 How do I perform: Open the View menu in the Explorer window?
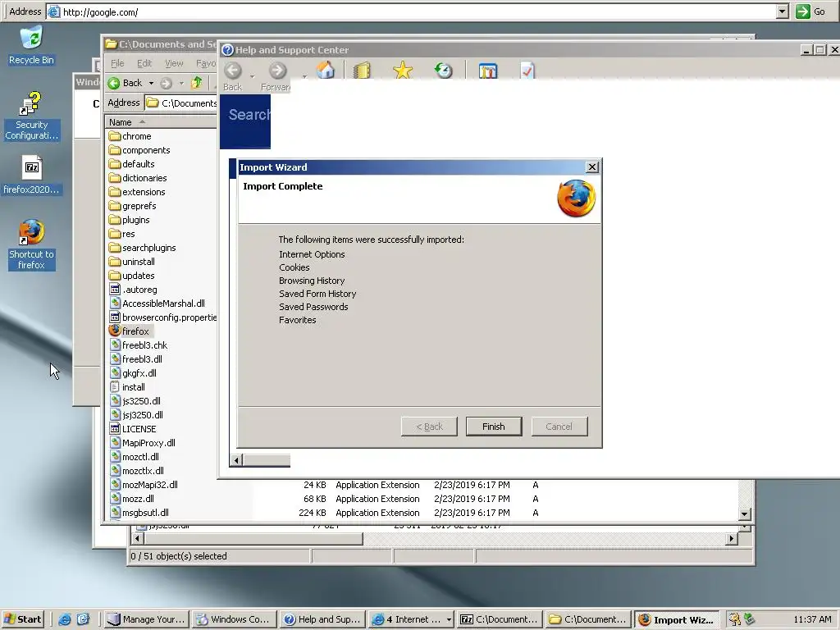click(174, 63)
